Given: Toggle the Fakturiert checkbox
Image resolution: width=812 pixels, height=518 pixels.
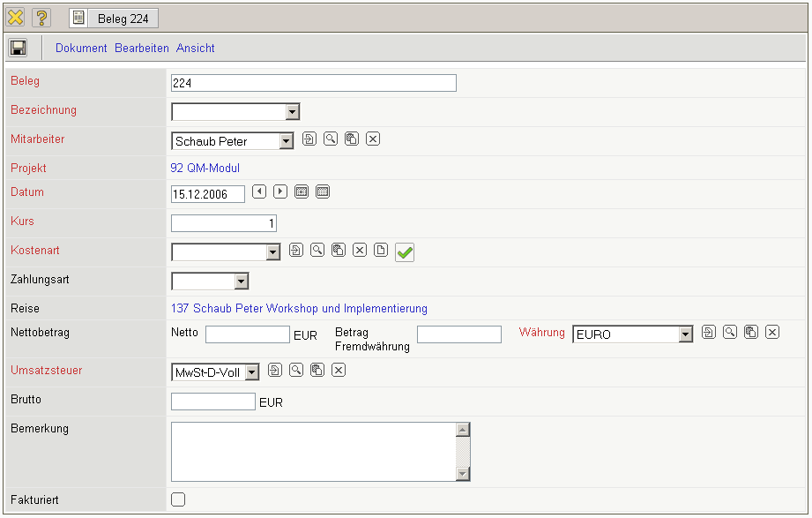Looking at the screenshot, I should 178,499.
